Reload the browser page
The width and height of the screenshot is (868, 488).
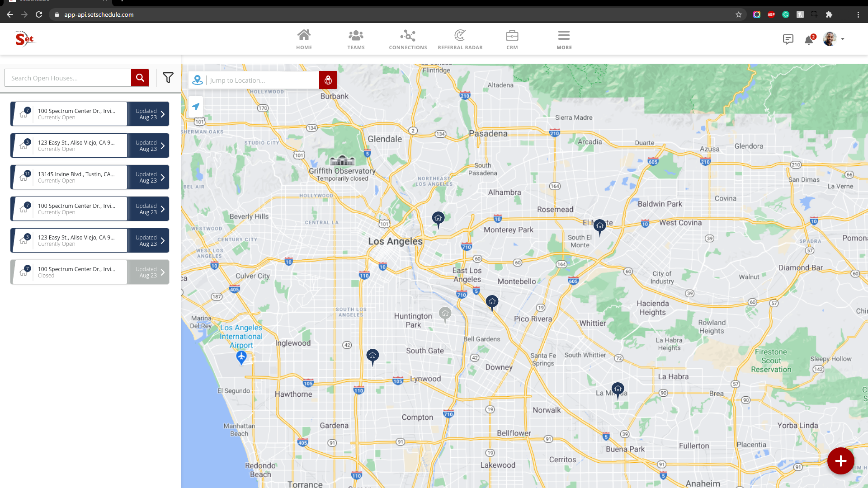click(x=39, y=14)
